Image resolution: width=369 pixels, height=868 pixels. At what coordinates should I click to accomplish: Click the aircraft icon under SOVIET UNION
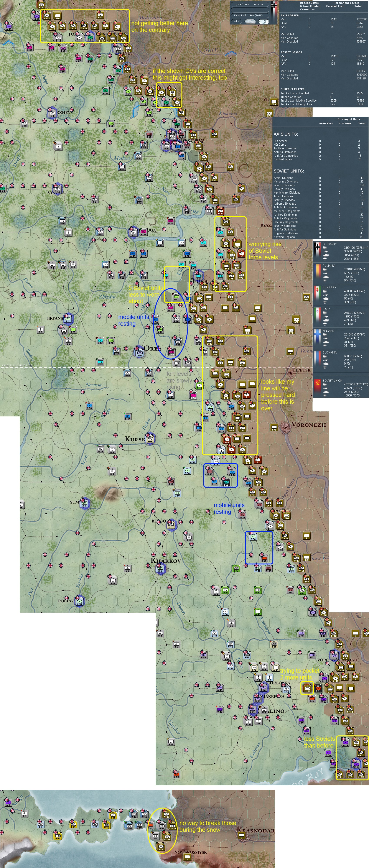pos(325,396)
